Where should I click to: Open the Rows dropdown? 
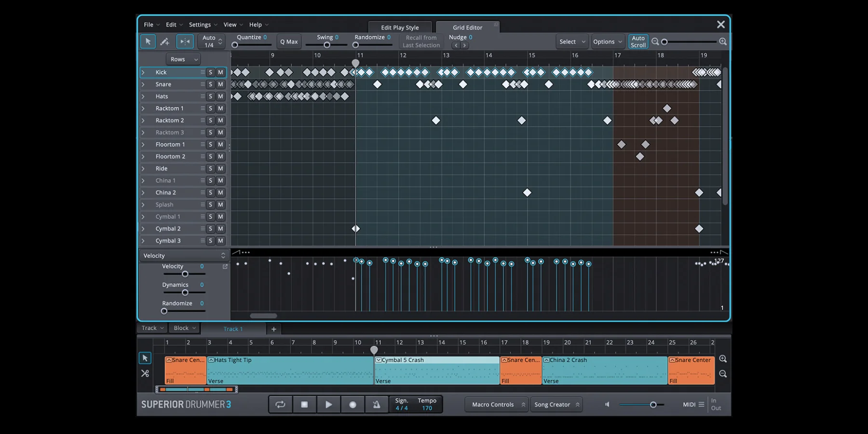183,59
